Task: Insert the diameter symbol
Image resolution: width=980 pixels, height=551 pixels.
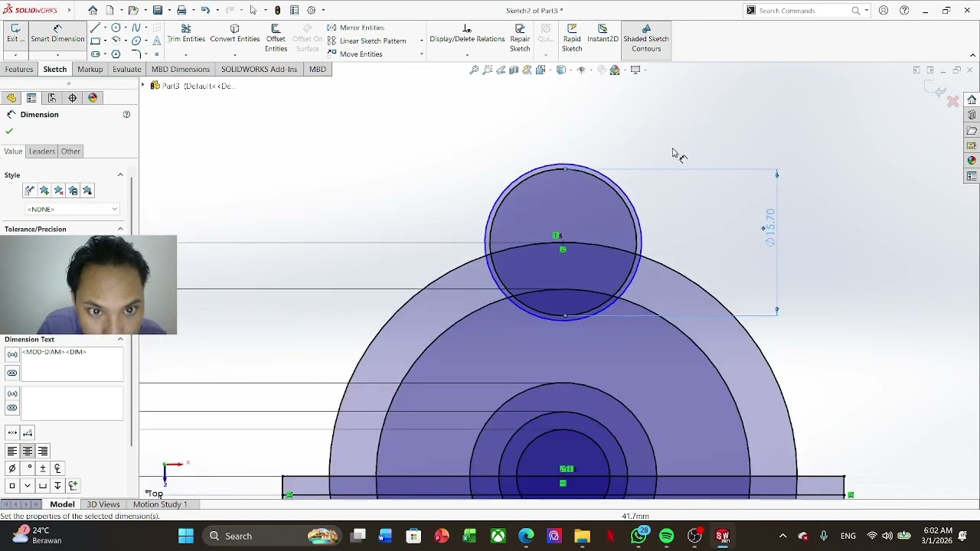Action: [x=12, y=468]
